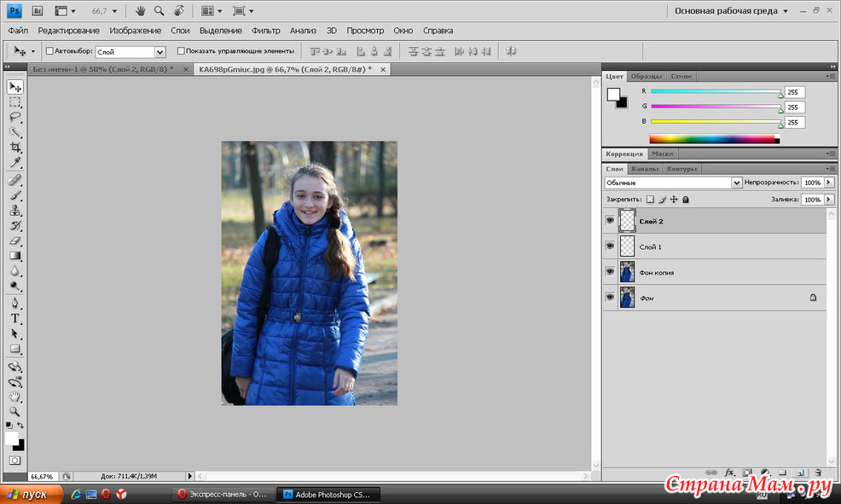Toggle visibility of Фон копия layer
Image resolution: width=841 pixels, height=504 pixels.
[x=610, y=272]
